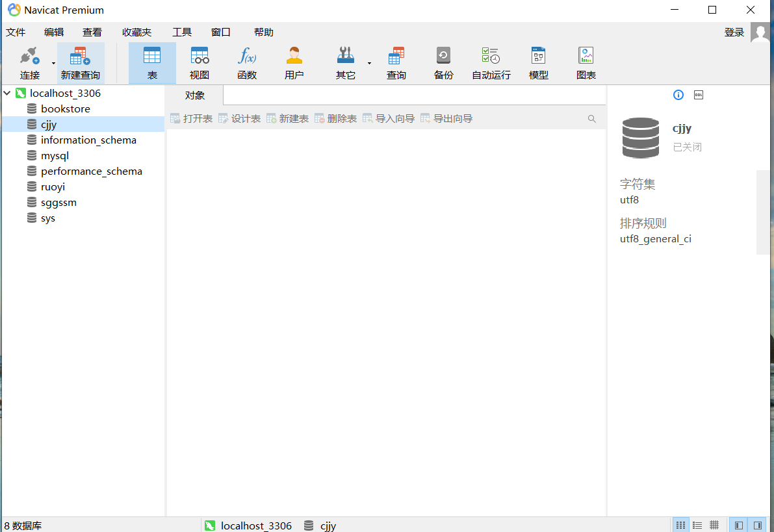Screen dimensions: 774x532
Task: Switch to the 对象 tab
Action: click(194, 95)
